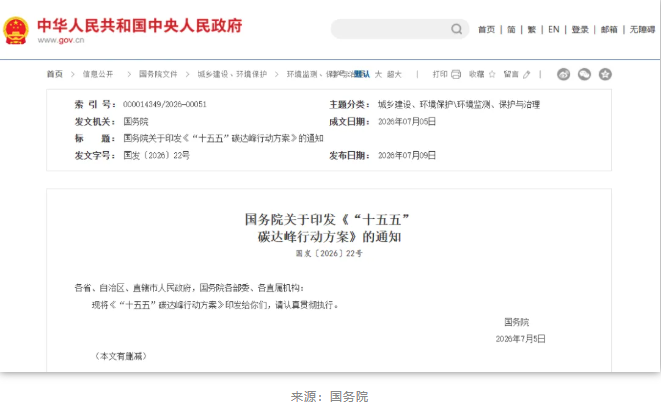Click the printer icon next to 打印
This screenshot has width=661, height=404.
click(456, 74)
